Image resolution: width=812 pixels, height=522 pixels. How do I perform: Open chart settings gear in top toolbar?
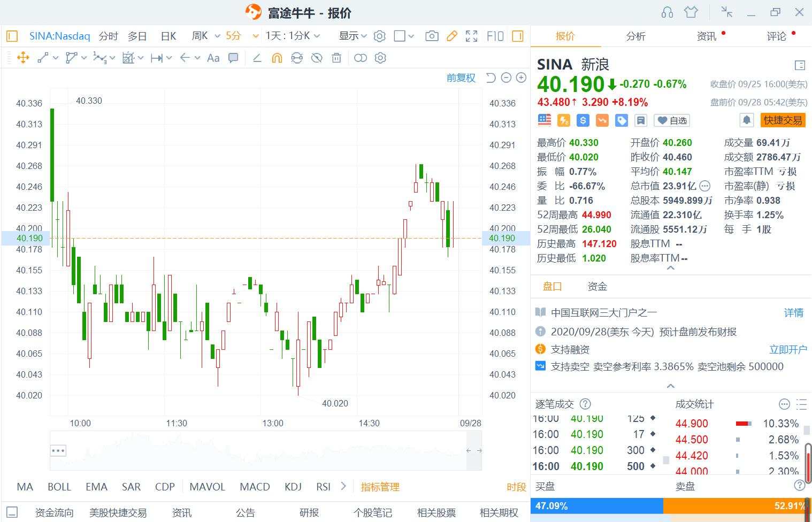coord(380,36)
